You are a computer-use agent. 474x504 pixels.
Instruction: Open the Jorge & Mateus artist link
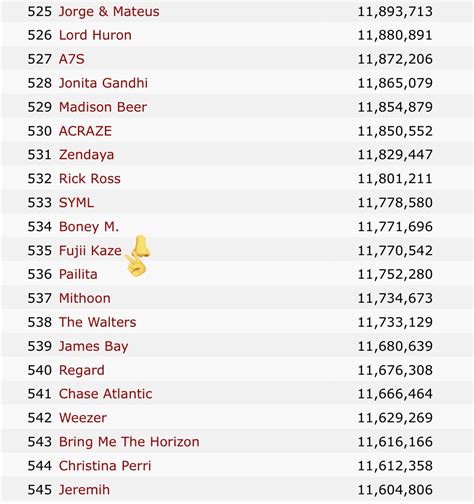point(109,12)
